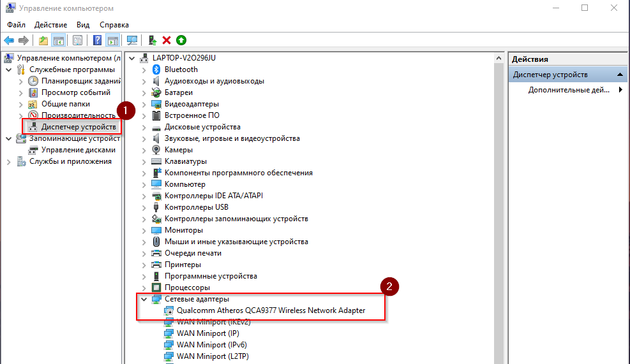Click Дополнительные действия in actions pane
Screen dimensions: 630x364
click(569, 90)
